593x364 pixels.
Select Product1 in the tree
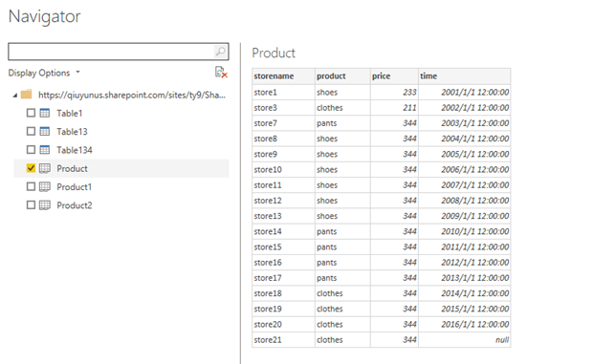(x=75, y=187)
